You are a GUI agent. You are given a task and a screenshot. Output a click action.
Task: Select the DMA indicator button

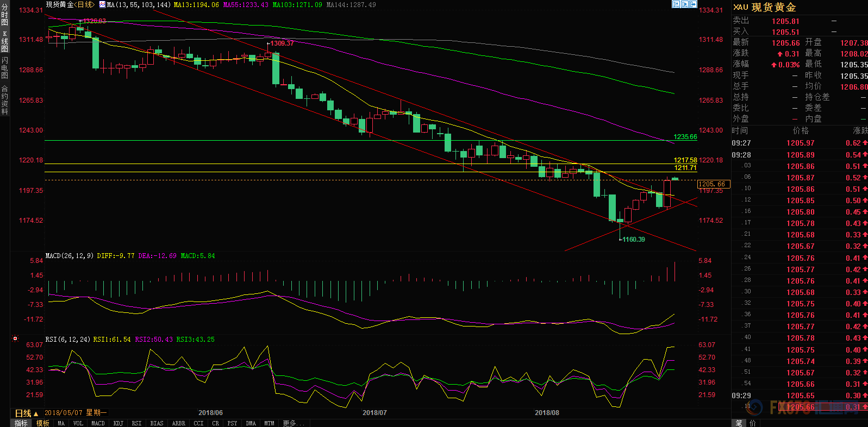251,423
